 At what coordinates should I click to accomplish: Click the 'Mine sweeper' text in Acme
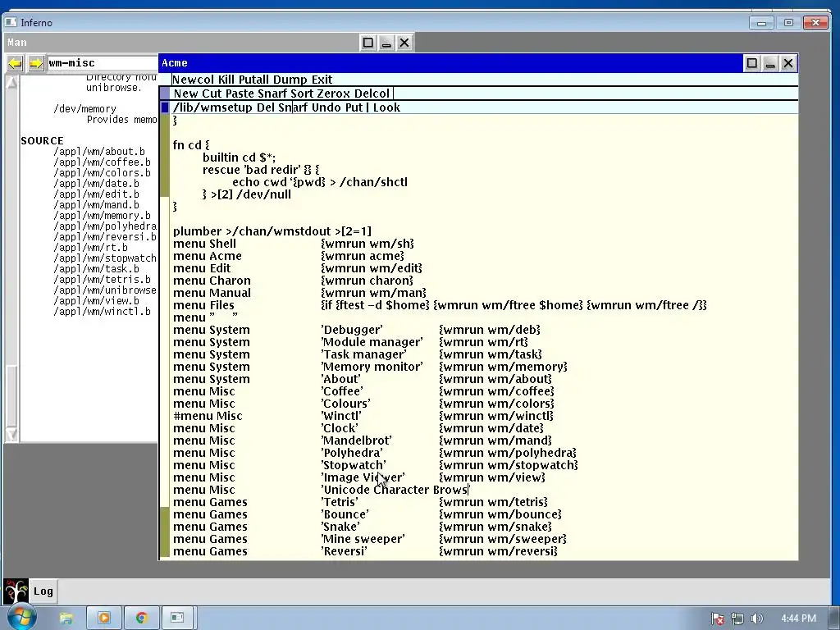[363, 540]
